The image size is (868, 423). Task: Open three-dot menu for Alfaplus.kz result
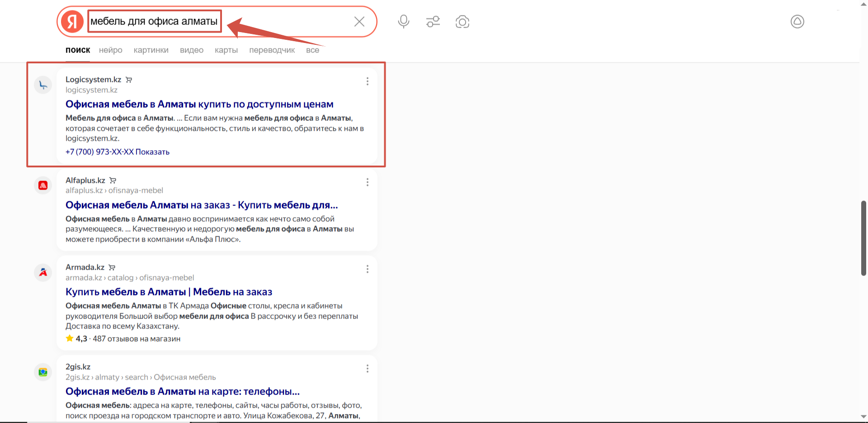coord(367,182)
